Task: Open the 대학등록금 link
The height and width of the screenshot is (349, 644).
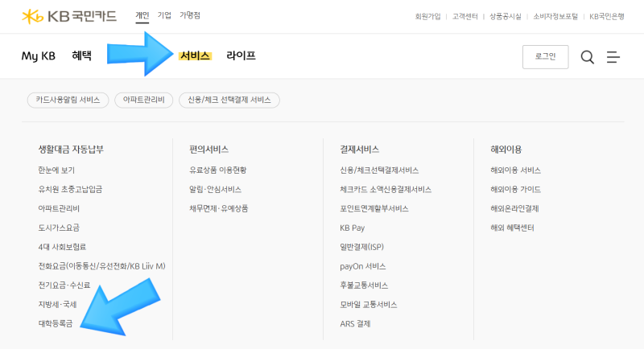Action: [x=56, y=323]
